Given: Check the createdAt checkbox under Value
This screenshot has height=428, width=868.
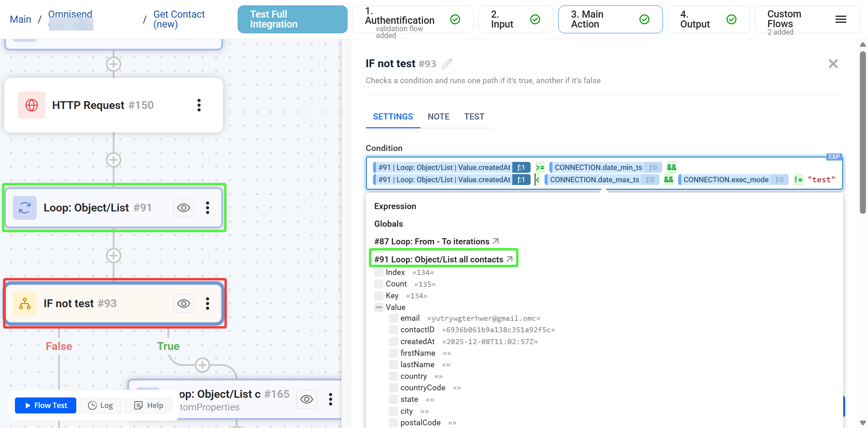Looking at the screenshot, I should coord(393,341).
